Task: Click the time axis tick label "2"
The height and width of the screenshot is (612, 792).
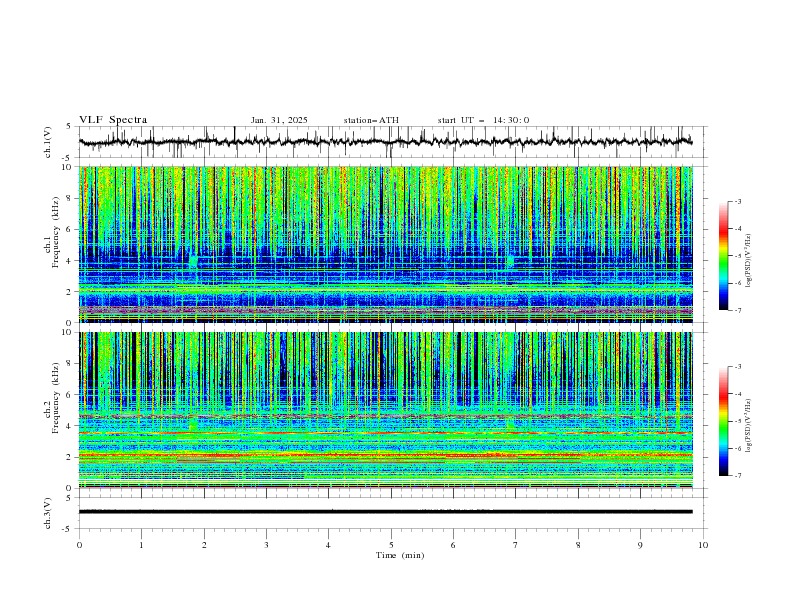Action: coord(204,545)
